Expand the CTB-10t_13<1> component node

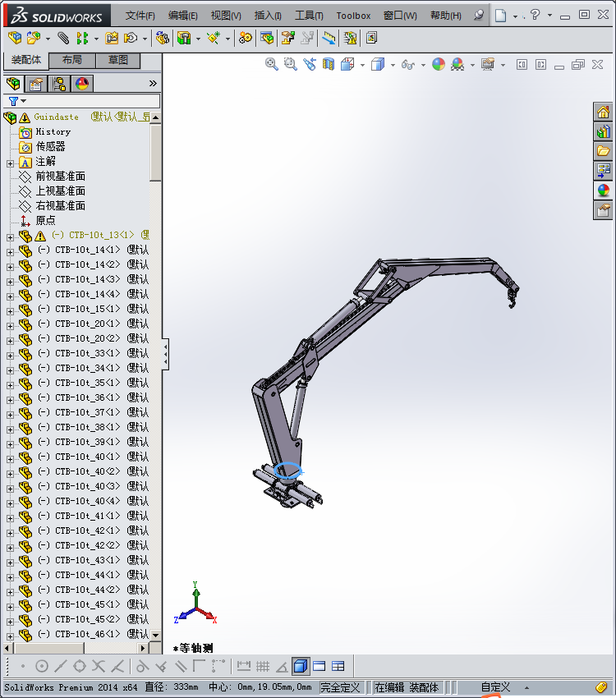coord(10,237)
